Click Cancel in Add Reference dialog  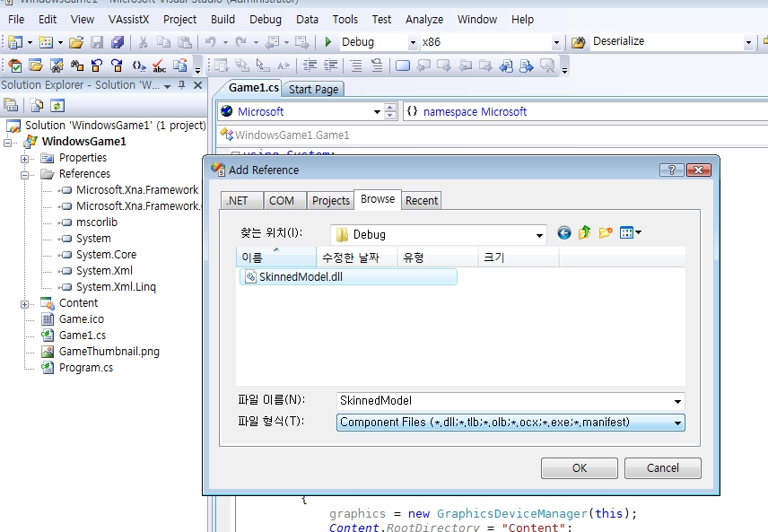pos(663,467)
